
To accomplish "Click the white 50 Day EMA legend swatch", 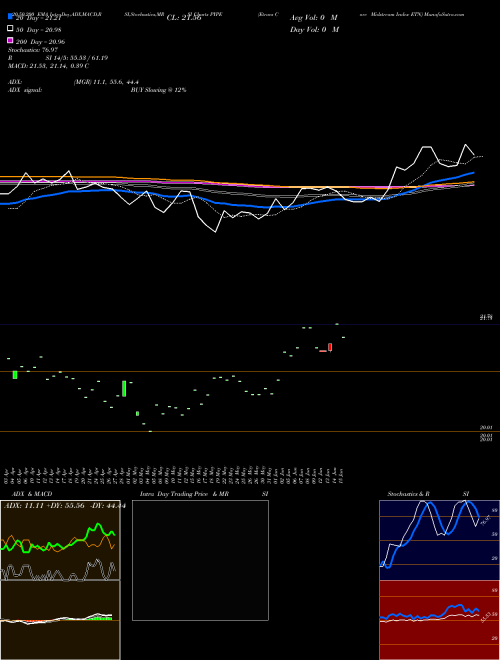I will [x=10, y=28].
